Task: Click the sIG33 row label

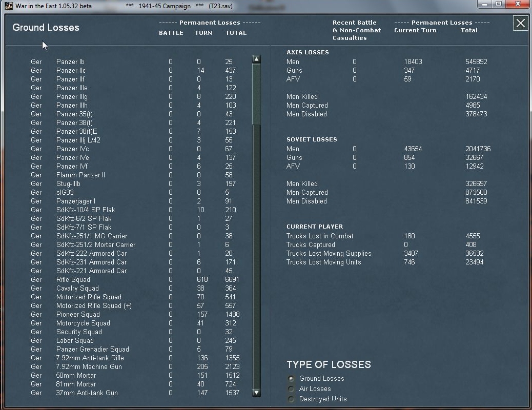Action: coord(65,192)
